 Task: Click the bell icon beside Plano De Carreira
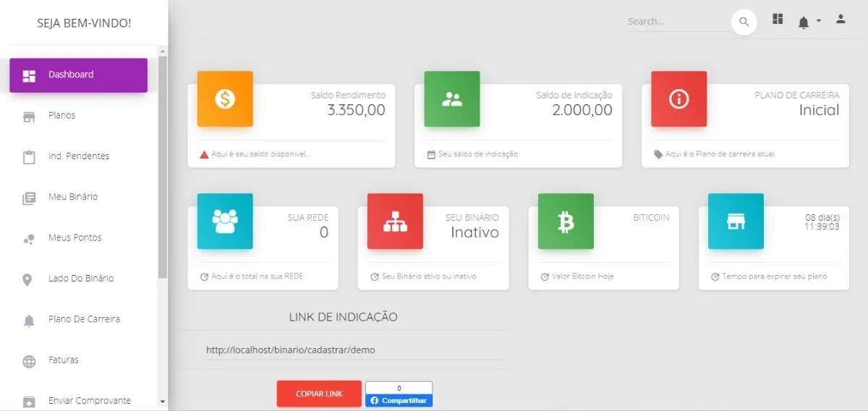[x=29, y=321]
